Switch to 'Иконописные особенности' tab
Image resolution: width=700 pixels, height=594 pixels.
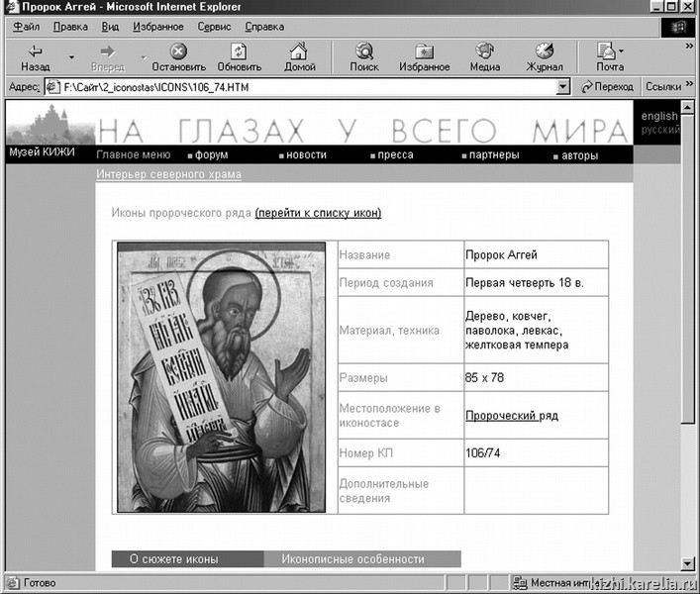[352, 559]
